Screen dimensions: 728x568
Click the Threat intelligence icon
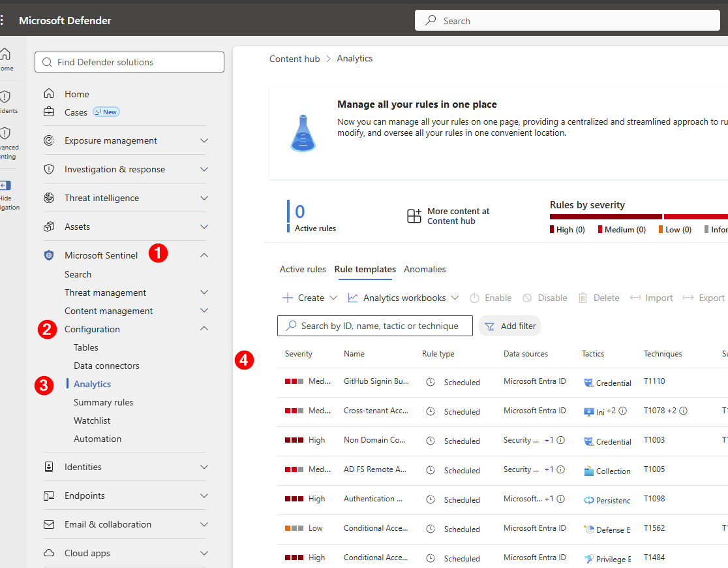(x=49, y=198)
